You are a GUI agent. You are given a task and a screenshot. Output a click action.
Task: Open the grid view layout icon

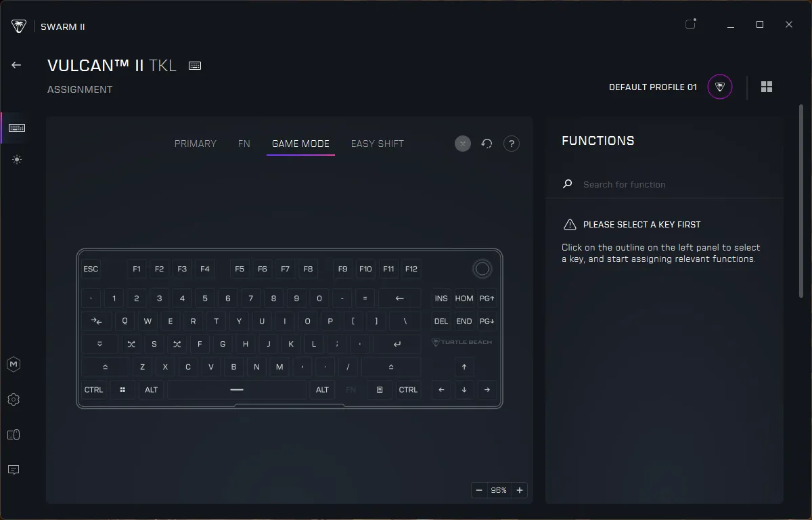[x=767, y=87]
